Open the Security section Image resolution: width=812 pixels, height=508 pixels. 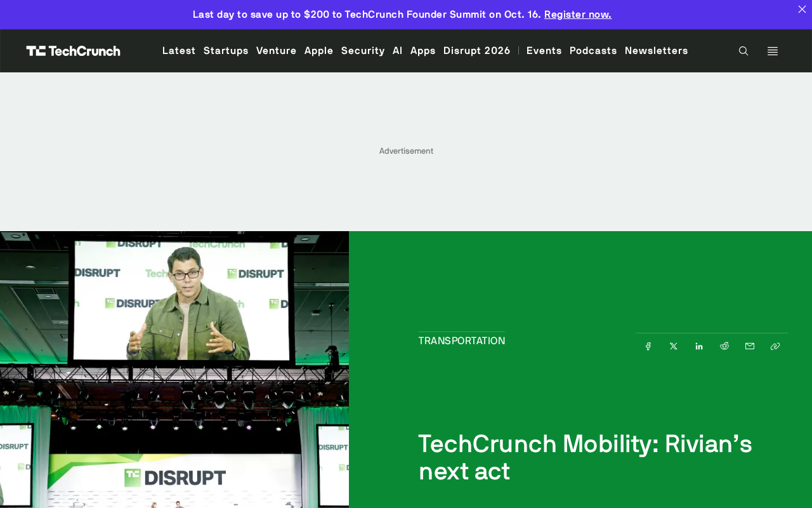tap(363, 50)
